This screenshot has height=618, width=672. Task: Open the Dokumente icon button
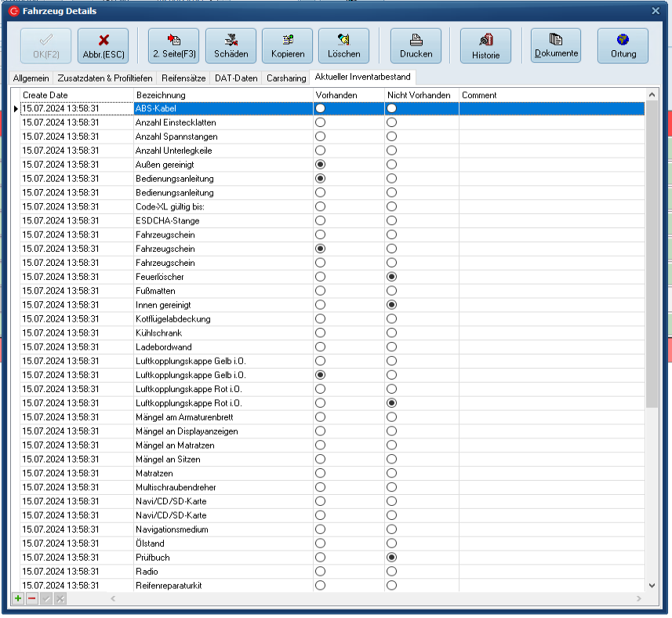(x=556, y=39)
